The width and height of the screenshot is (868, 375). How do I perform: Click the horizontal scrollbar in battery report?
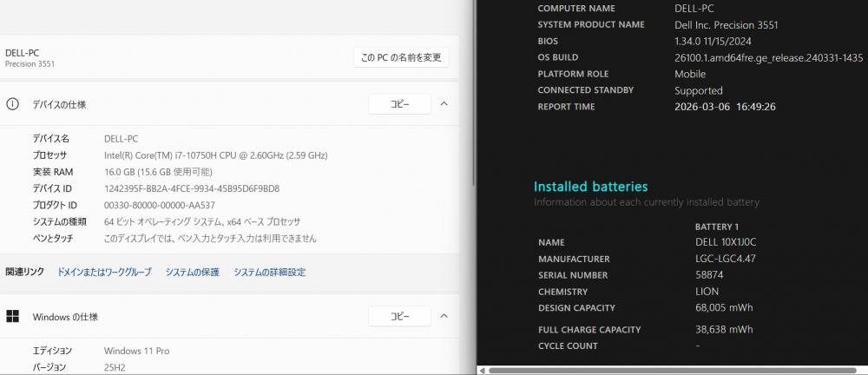click(x=672, y=370)
